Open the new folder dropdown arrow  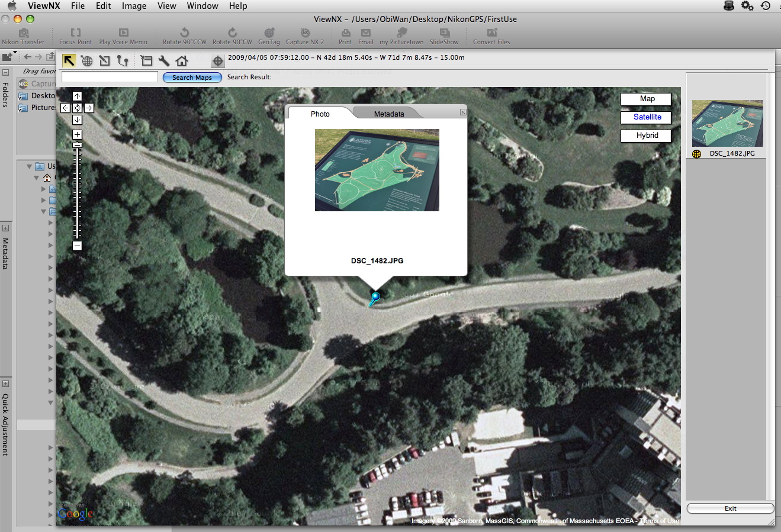(14, 53)
